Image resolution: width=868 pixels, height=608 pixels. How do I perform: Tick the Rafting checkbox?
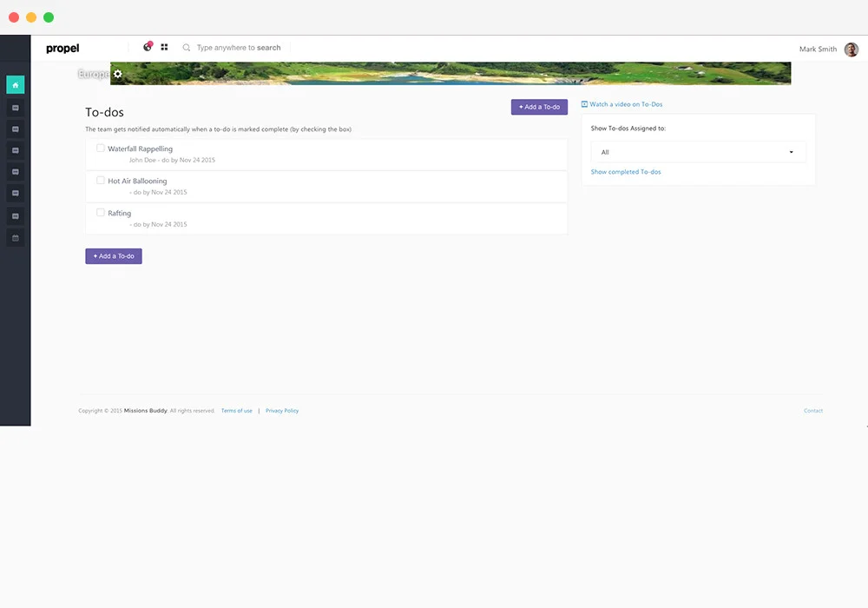[100, 212]
